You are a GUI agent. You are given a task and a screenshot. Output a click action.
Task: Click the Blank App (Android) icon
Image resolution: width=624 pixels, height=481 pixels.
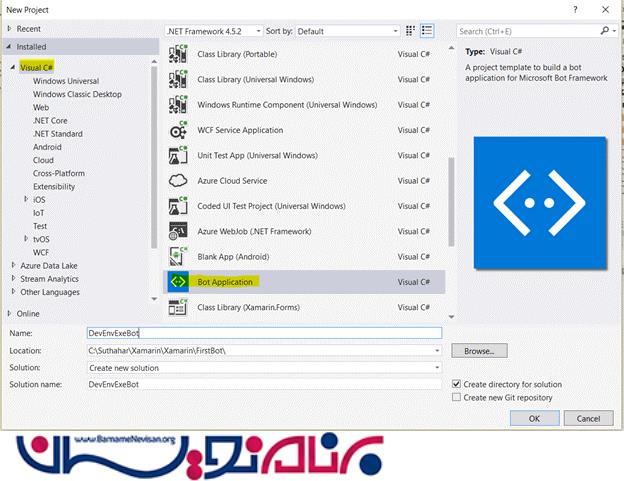[179, 257]
